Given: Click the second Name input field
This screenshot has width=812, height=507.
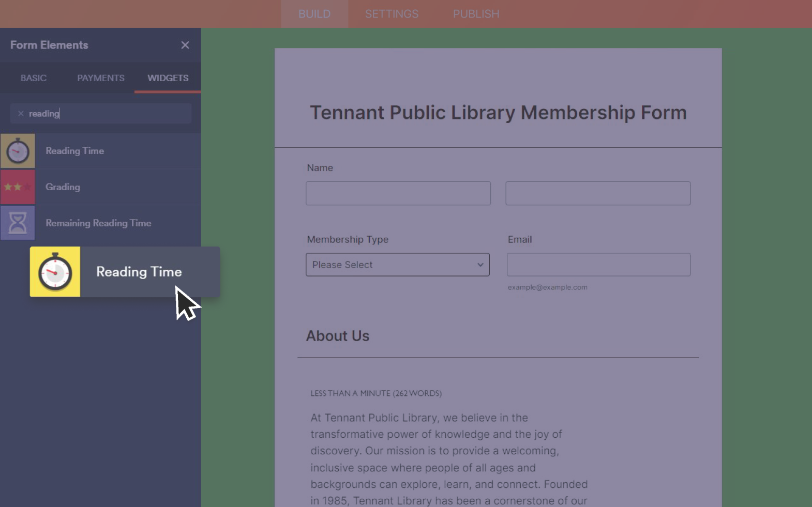Looking at the screenshot, I should 598,193.
